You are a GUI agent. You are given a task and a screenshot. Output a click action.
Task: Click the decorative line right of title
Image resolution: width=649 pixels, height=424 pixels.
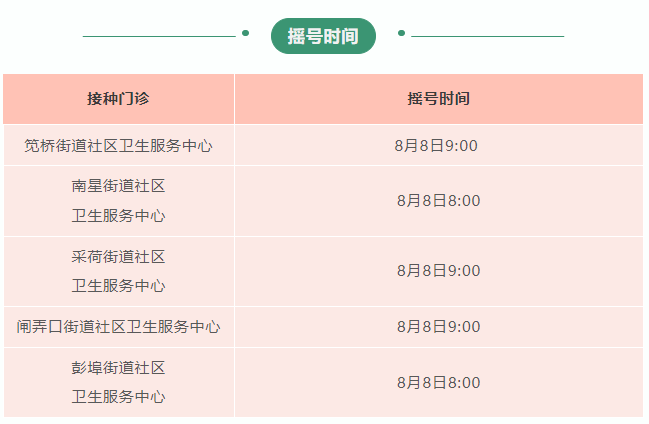(x=488, y=36)
